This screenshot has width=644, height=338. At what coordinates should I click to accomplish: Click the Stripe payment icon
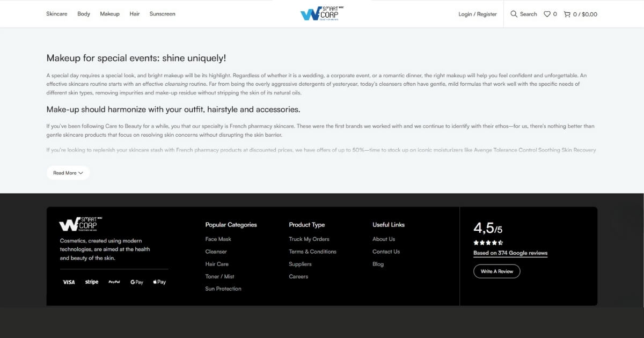point(92,282)
